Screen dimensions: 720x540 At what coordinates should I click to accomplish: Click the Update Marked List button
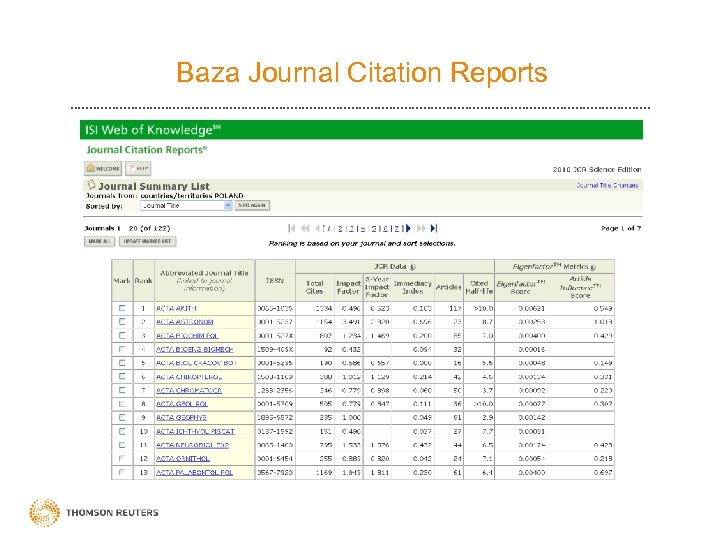pyautogui.click(x=147, y=241)
